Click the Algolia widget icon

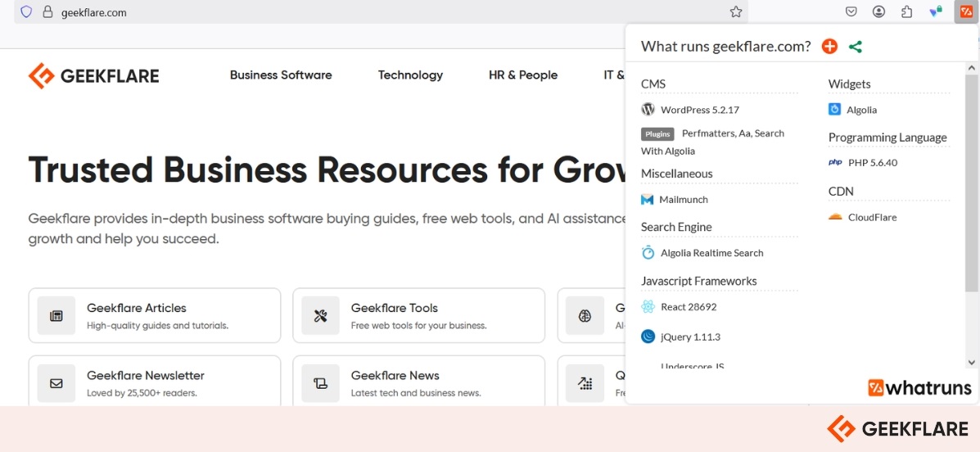coord(834,110)
